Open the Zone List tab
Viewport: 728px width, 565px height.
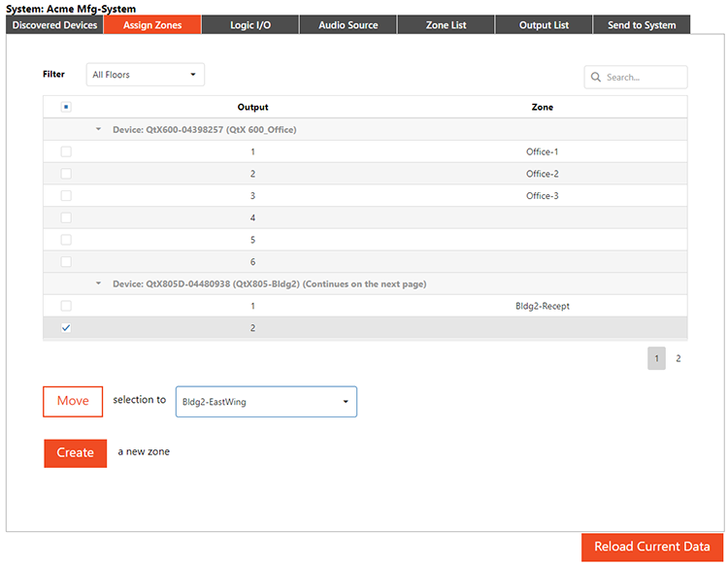point(447,25)
